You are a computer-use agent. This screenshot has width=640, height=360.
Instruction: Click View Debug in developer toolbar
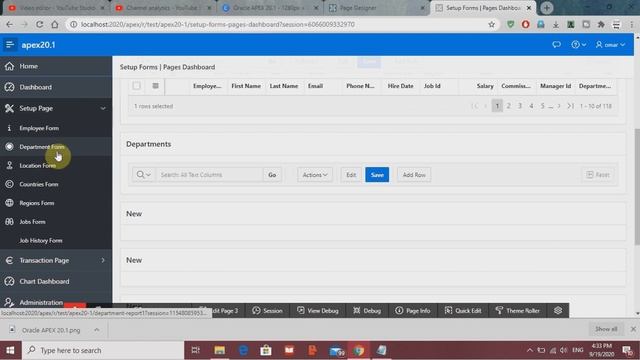pos(318,311)
